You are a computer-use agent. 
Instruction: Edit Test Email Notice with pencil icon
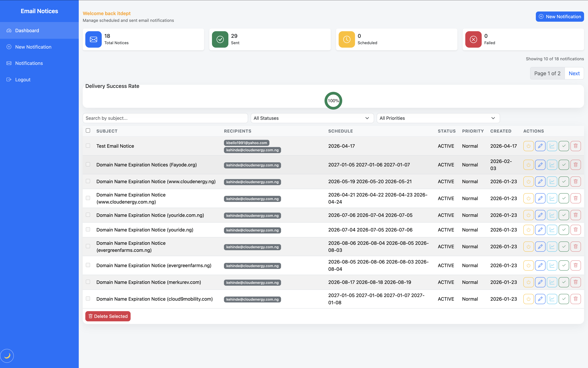[540, 146]
